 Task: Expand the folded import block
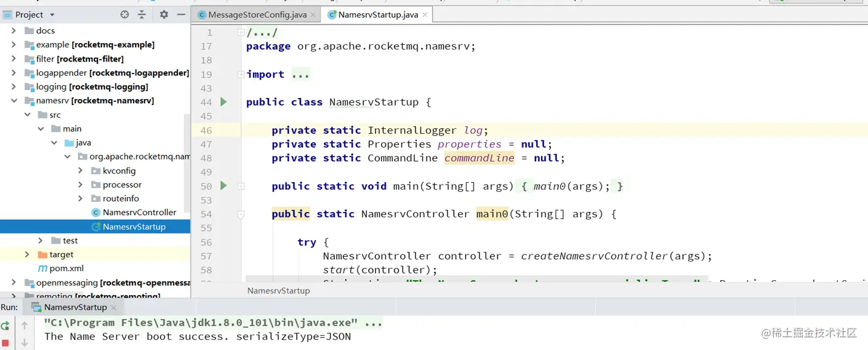[x=241, y=74]
